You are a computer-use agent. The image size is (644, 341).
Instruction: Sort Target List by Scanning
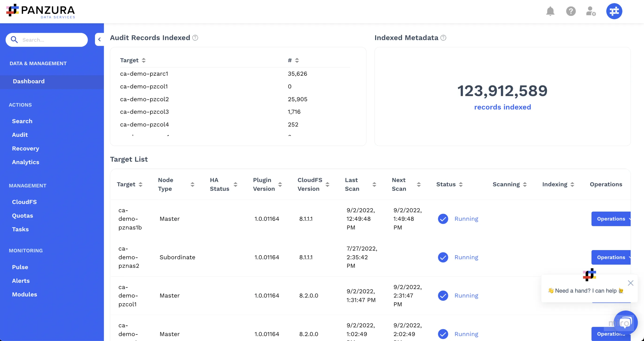coord(525,184)
